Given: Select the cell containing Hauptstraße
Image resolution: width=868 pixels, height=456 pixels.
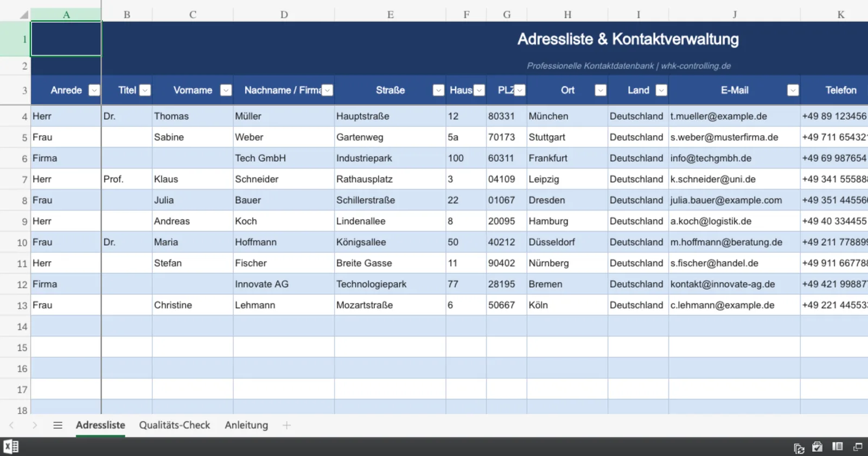Looking at the screenshot, I should click(x=390, y=116).
